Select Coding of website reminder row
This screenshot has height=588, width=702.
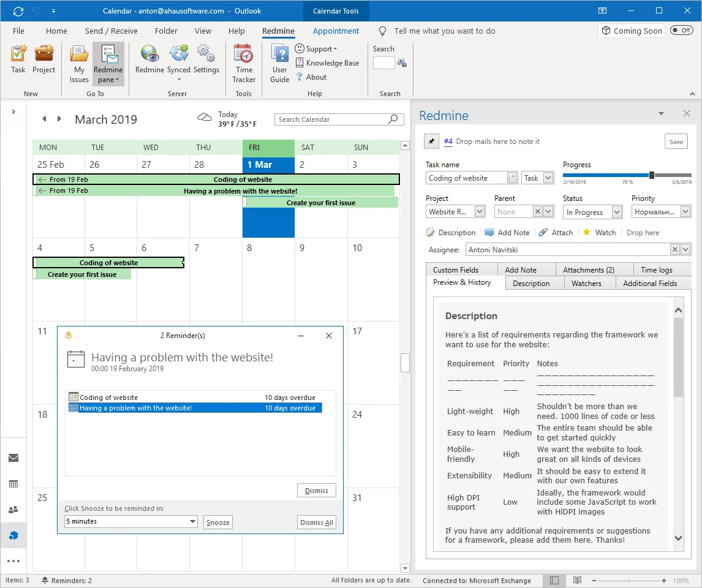coord(195,398)
